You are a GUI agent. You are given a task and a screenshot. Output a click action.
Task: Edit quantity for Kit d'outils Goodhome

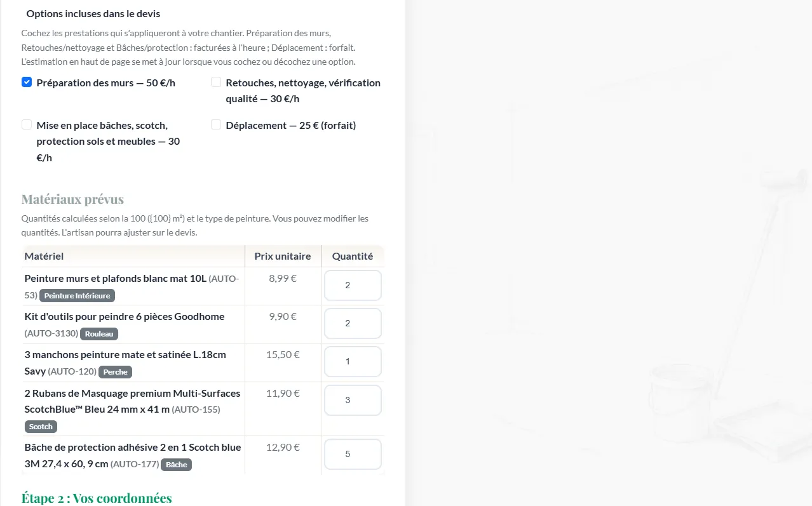(353, 323)
